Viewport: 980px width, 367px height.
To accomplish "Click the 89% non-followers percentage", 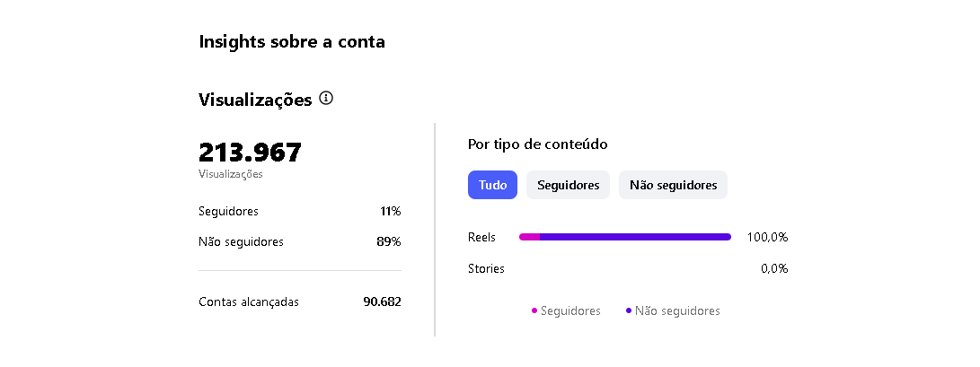I will (388, 241).
